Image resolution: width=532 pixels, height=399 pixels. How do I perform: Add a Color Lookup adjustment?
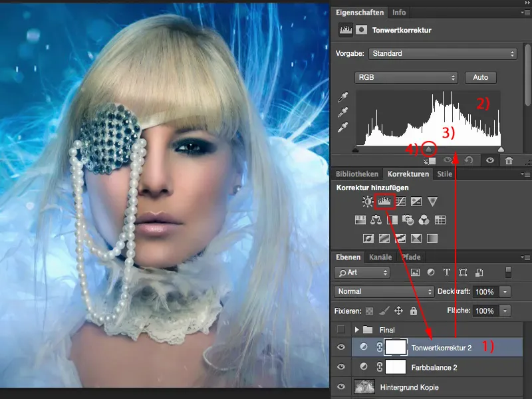pyautogui.click(x=440, y=220)
